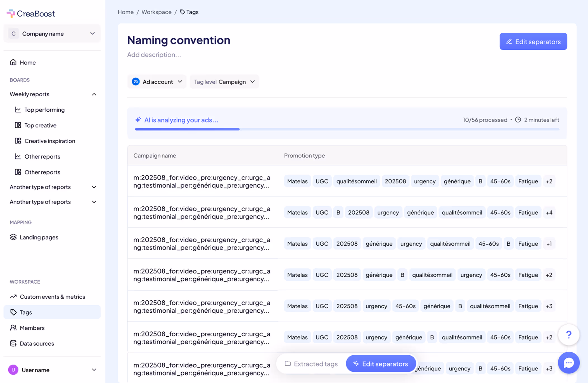Click the Home house icon in sidebar
The height and width of the screenshot is (383, 588).
coord(13,62)
